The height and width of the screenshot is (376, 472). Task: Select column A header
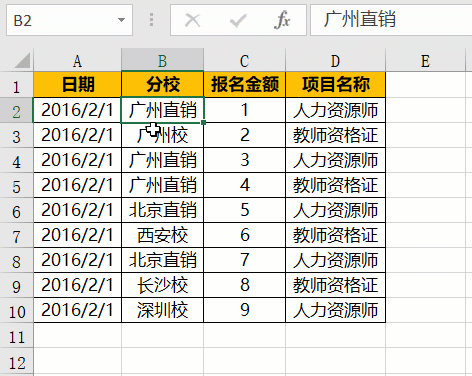point(77,61)
